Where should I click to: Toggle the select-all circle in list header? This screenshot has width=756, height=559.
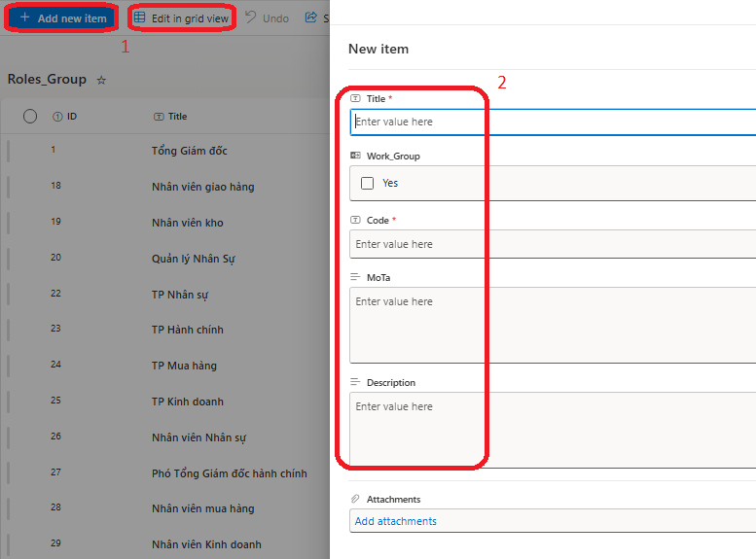[30, 117]
